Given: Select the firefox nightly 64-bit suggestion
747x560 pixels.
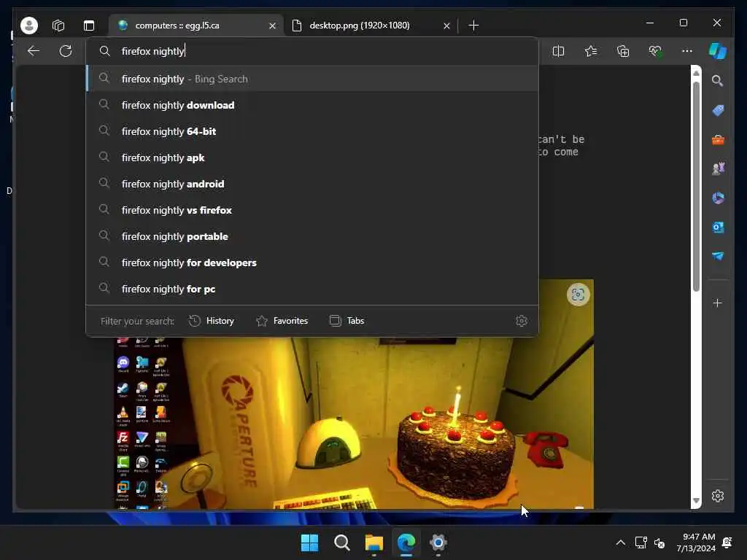Looking at the screenshot, I should (x=312, y=131).
